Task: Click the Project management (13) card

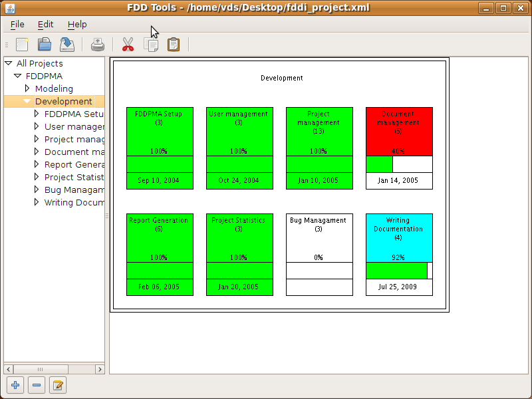Action: [319, 148]
